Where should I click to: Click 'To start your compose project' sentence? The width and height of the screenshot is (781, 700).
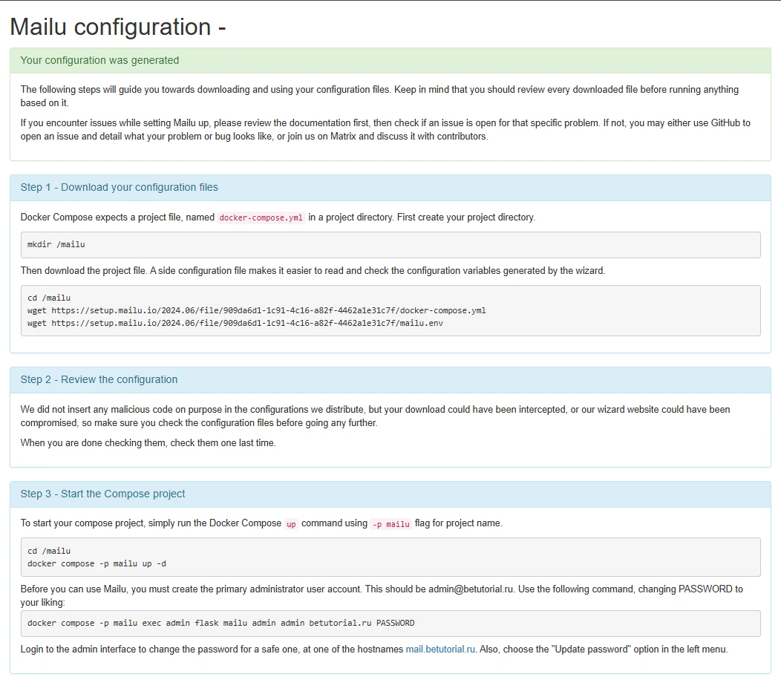[x=261, y=523]
